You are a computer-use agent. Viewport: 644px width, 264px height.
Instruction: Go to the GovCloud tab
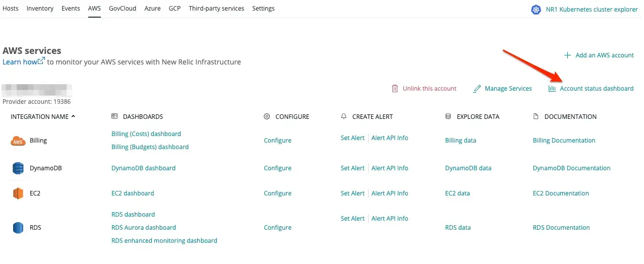coord(123,9)
